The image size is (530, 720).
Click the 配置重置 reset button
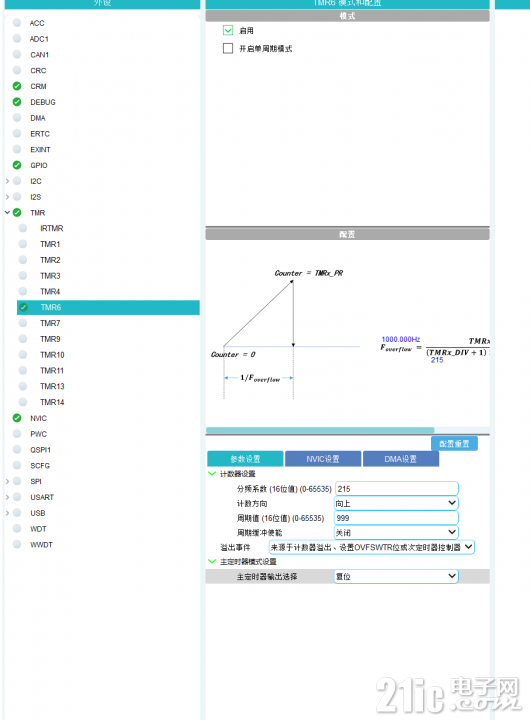coord(454,444)
